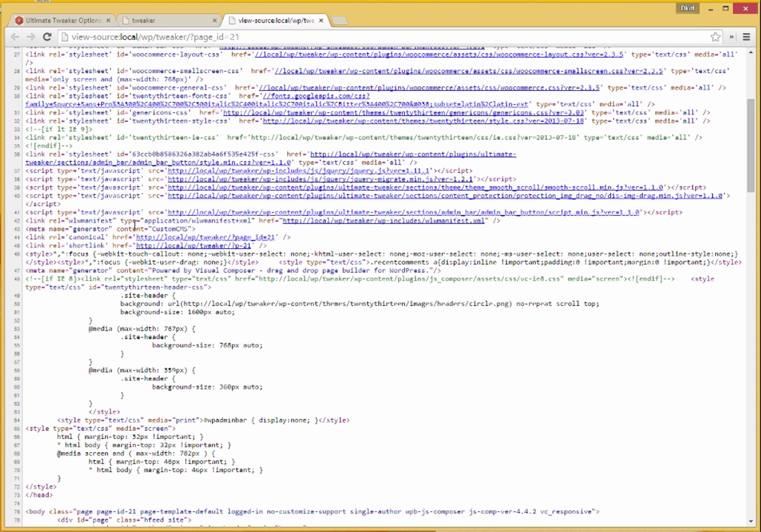761x532 pixels.
Task: Open the woocommerce.css?ver=2.3.5 link
Action: click(429, 88)
